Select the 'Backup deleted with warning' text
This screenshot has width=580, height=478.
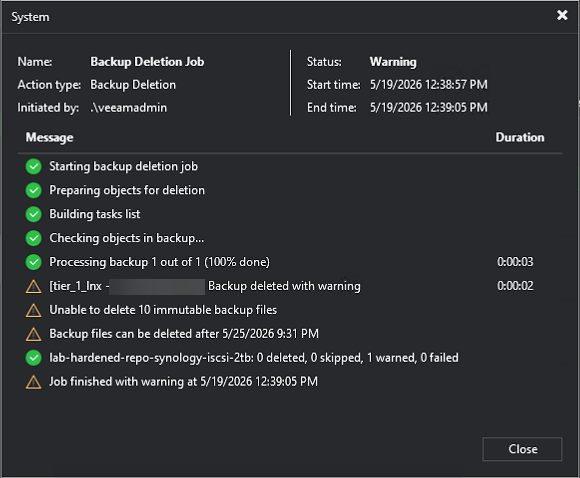coord(284,286)
